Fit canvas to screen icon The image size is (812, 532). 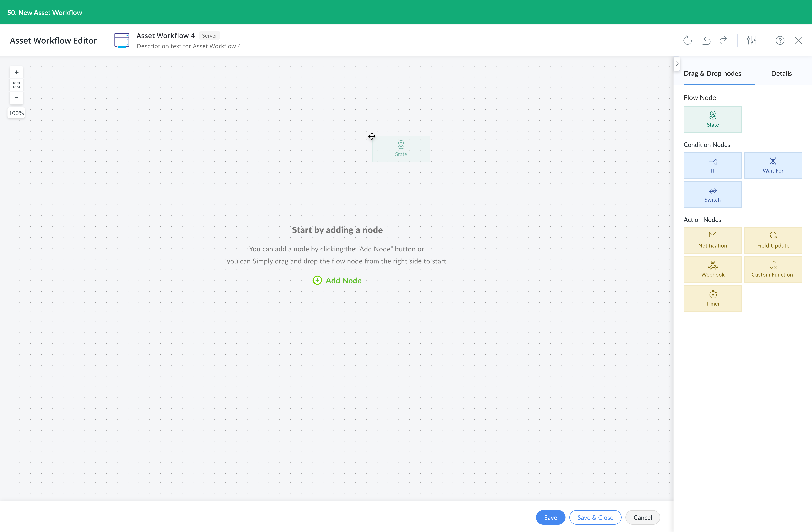coord(16,85)
